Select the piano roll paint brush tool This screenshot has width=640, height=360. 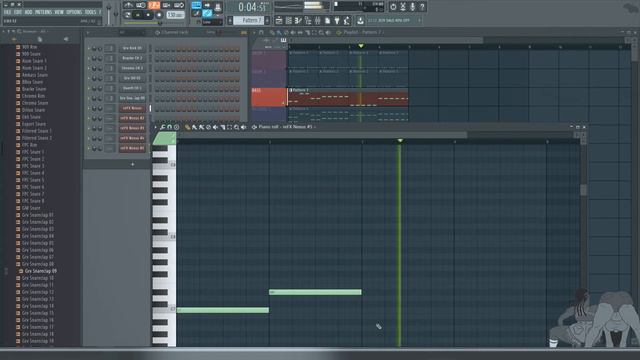[195, 127]
